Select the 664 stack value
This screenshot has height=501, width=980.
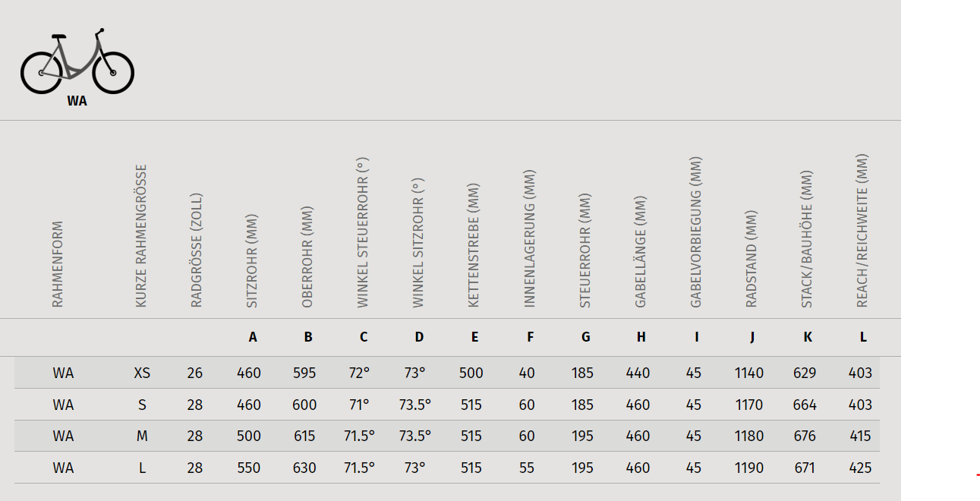805,405
